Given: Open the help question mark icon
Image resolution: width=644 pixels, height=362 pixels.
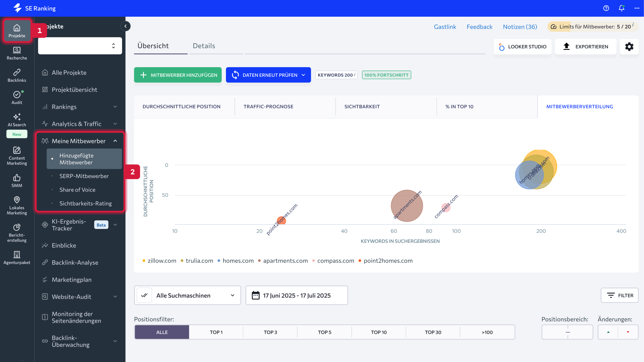Looking at the screenshot, I should [606, 8].
